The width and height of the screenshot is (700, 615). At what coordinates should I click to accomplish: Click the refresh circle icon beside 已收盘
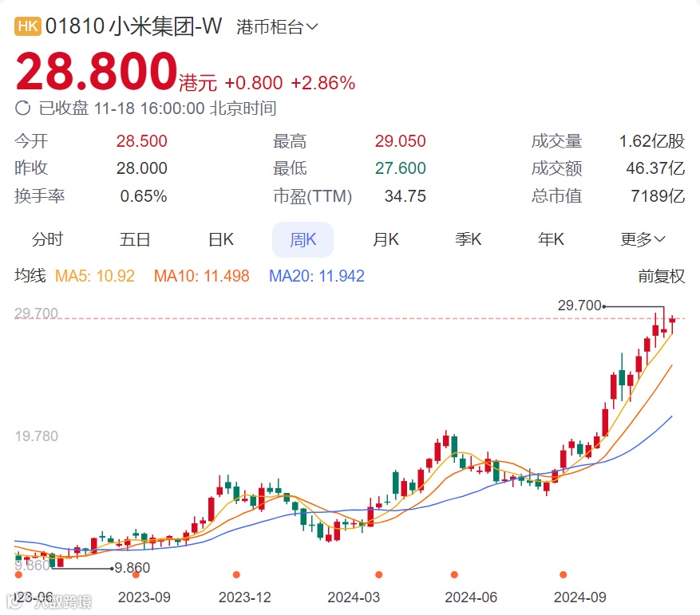coord(23,108)
